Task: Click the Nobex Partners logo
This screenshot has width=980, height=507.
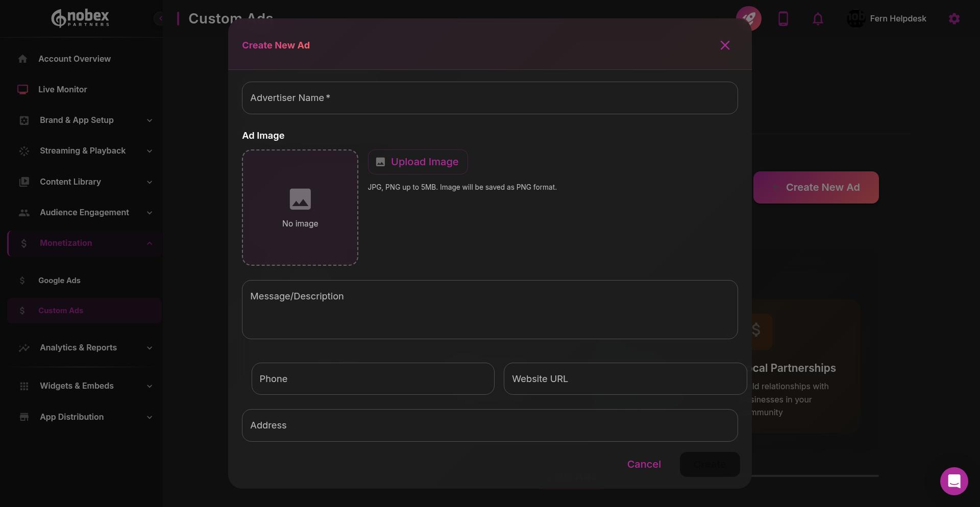Action: 80,18
